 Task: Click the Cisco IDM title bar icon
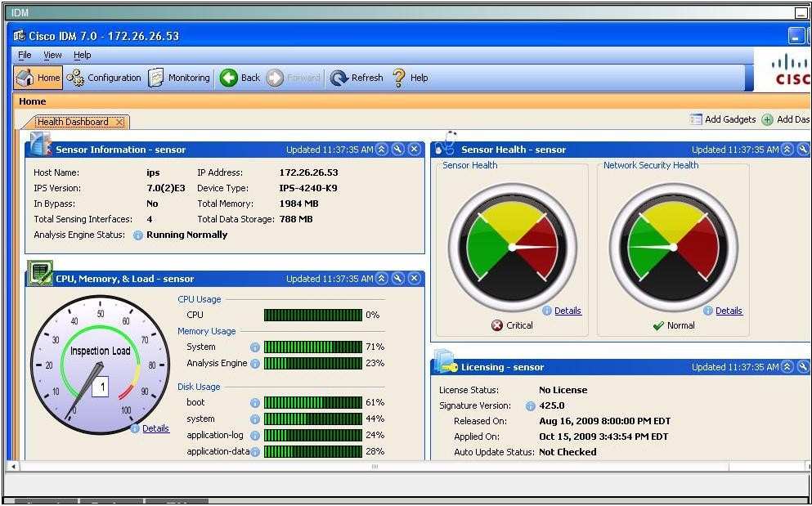pos(20,36)
